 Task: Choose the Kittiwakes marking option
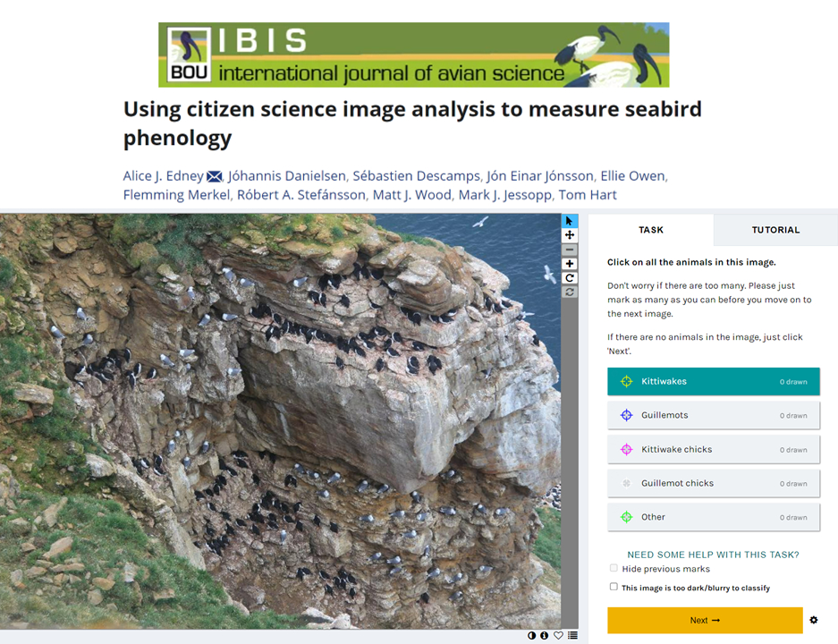[713, 382]
